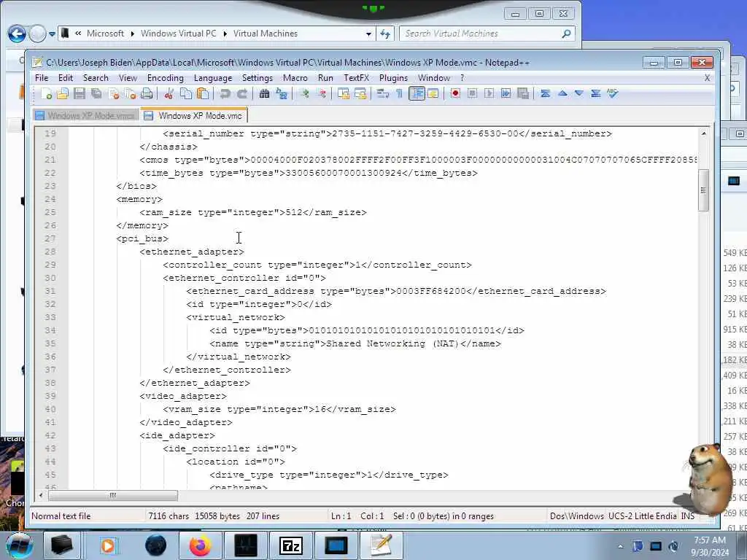Close current document using the Close toolbar icon

click(113, 94)
